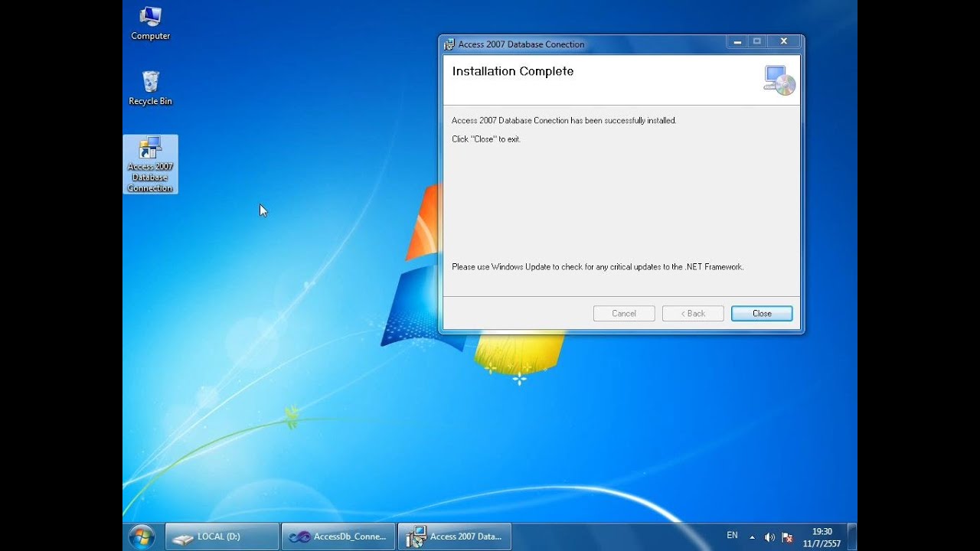This screenshot has width=980, height=551.
Task: Click the EN language indicator
Action: (x=732, y=536)
